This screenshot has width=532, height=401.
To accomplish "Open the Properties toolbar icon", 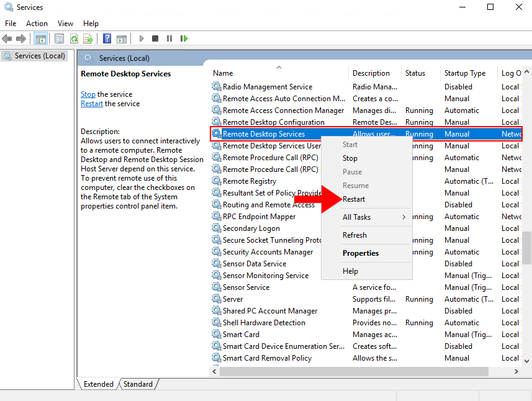I will click(59, 38).
